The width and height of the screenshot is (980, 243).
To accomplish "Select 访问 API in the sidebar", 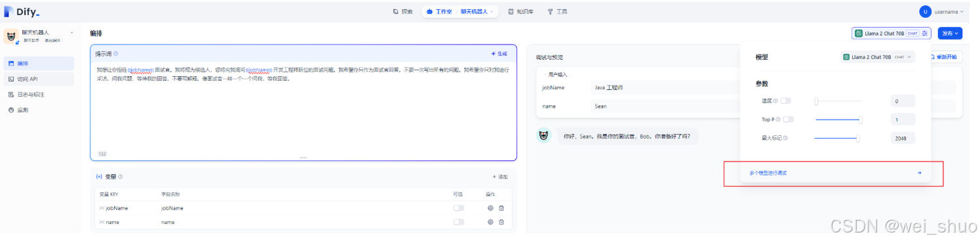I will pyautogui.click(x=39, y=79).
